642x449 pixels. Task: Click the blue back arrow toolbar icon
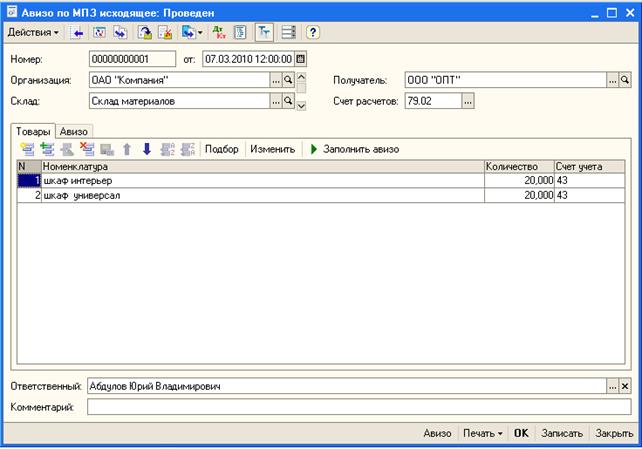coord(77,33)
